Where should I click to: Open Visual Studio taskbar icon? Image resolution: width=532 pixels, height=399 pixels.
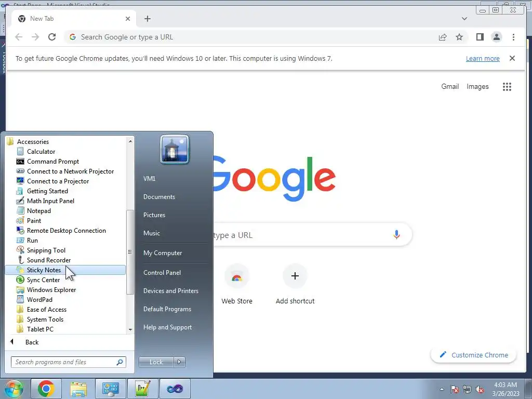[x=175, y=389]
